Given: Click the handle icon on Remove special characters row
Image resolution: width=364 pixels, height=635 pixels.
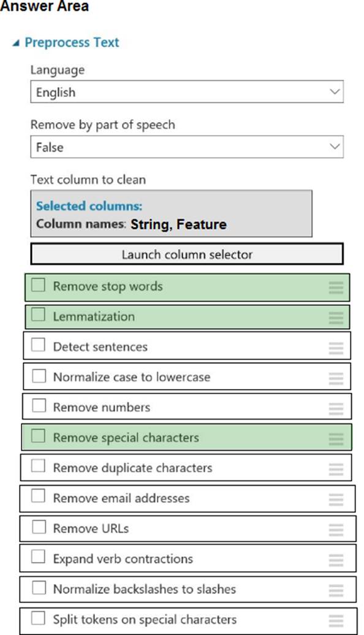Looking at the screenshot, I should [336, 439].
